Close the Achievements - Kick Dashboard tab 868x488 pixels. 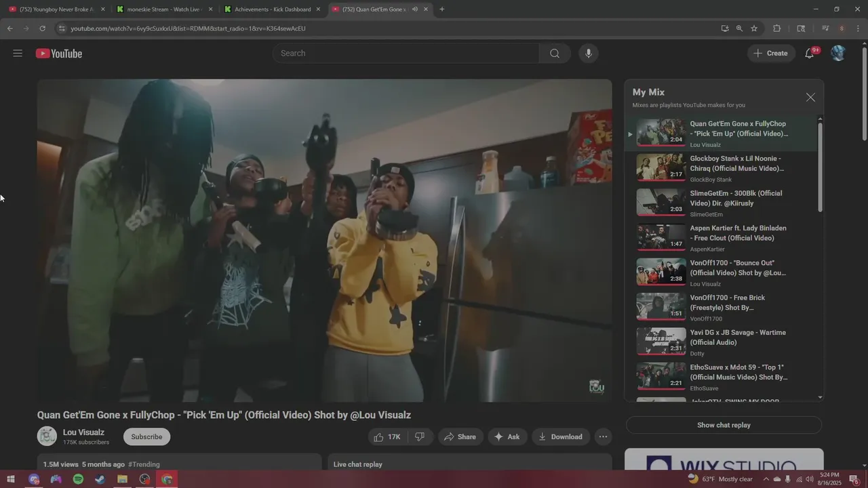[x=318, y=9]
